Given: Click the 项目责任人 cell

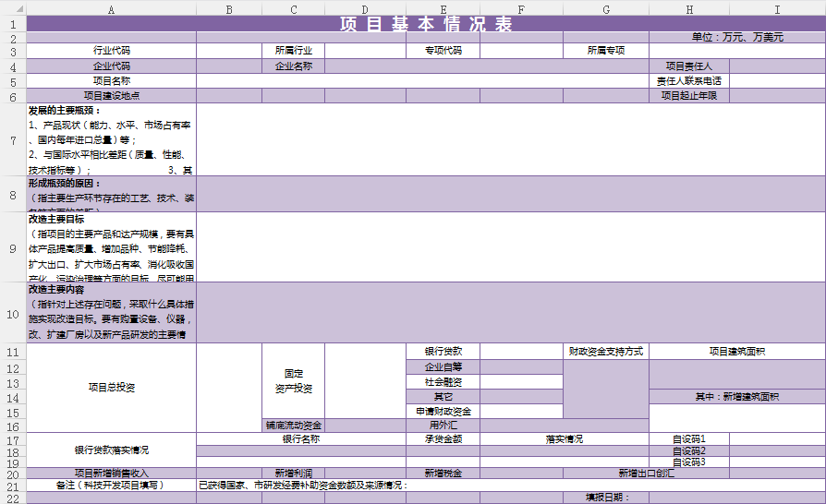Looking at the screenshot, I should click(x=688, y=66).
